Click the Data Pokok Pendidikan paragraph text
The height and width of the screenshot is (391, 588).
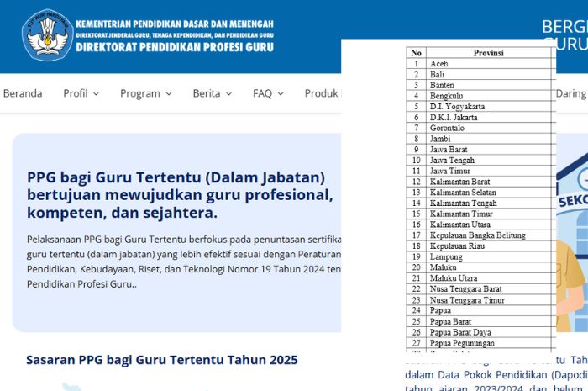[x=496, y=375]
